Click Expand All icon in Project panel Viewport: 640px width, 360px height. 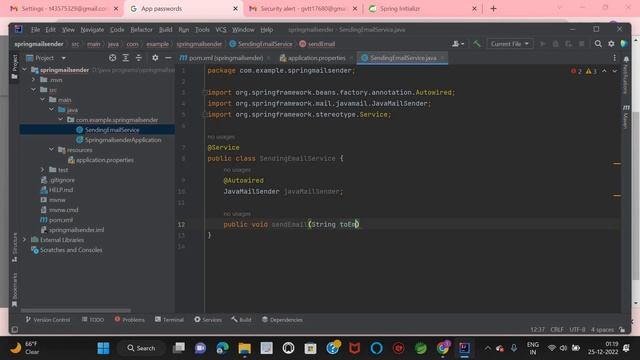pos(126,58)
